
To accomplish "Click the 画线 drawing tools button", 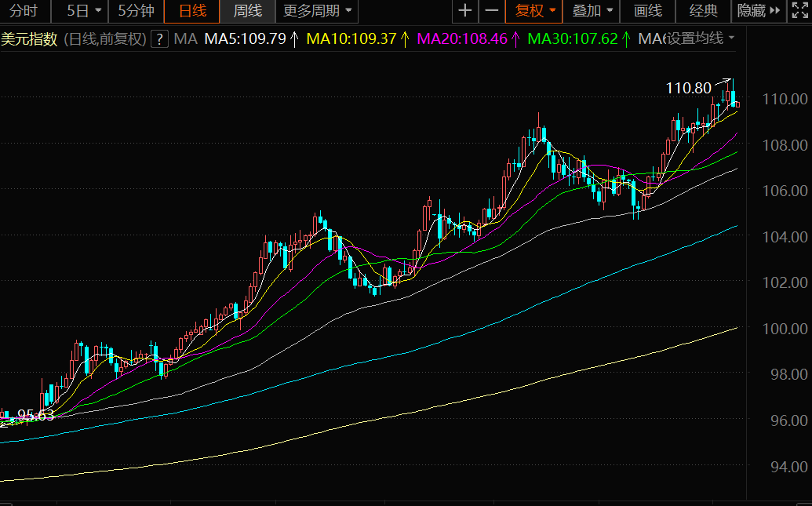I will click(647, 11).
